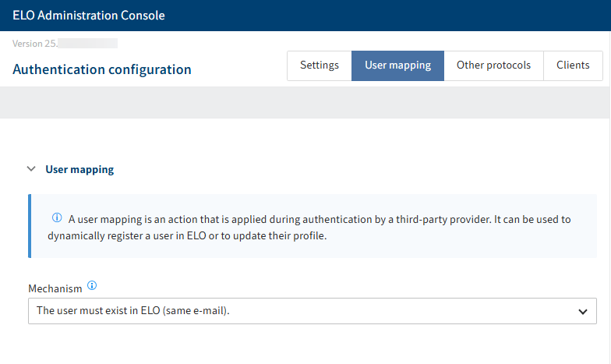Click the Mechanism field label
The width and height of the screenshot is (611, 364).
55,288
